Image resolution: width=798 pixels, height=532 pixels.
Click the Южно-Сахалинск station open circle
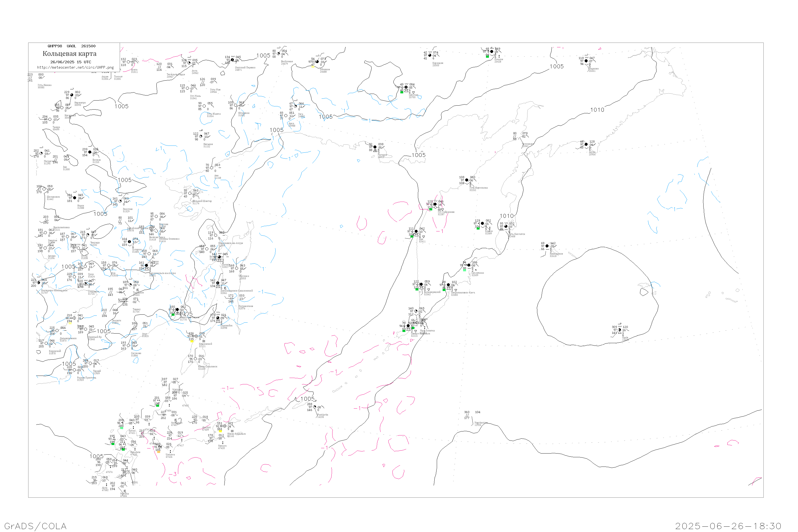click(x=195, y=359)
